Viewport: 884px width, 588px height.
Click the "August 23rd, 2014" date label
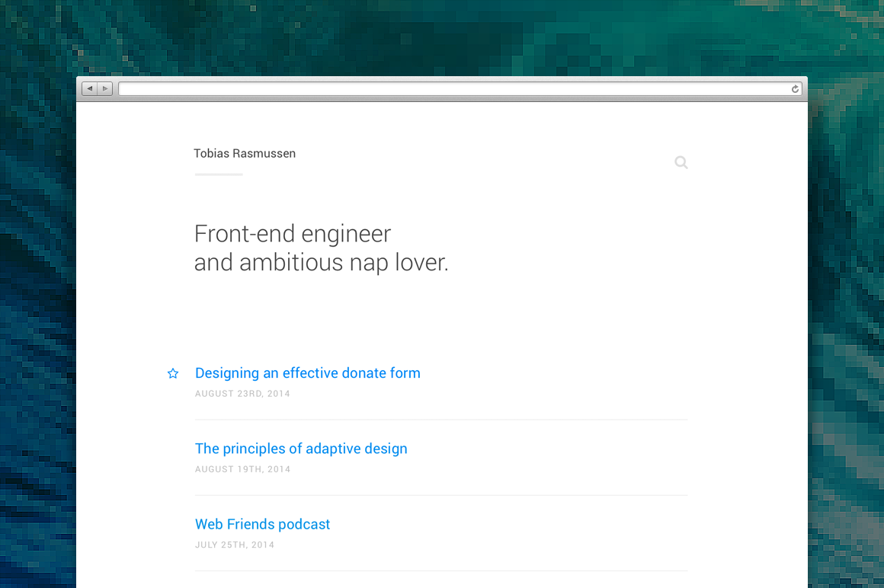coord(242,394)
